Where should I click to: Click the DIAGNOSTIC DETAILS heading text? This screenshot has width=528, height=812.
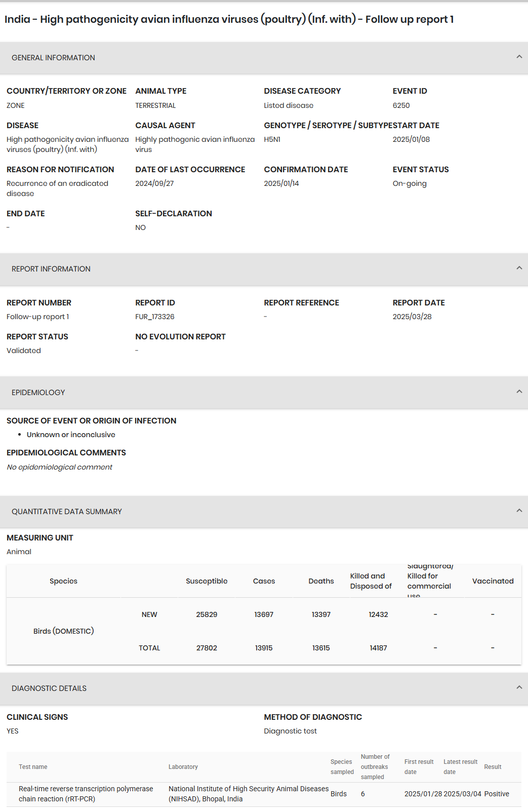coord(49,688)
